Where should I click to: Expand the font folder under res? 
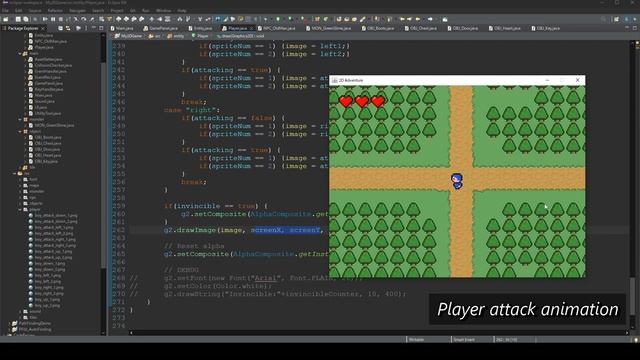click(x=20, y=180)
